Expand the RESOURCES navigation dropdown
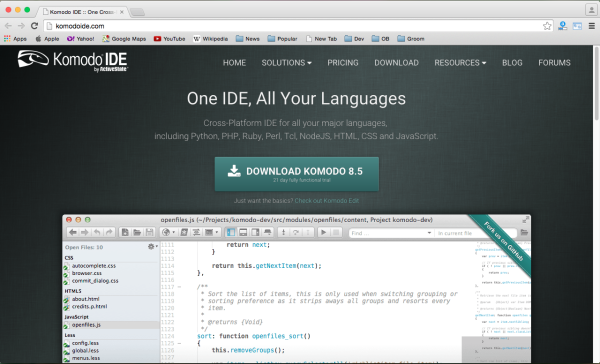Viewport: 600px width, 364px height. [460, 63]
